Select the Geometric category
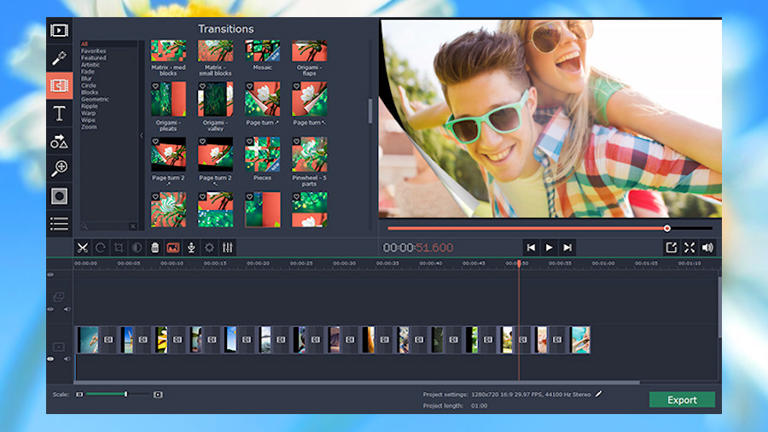 tap(95, 99)
